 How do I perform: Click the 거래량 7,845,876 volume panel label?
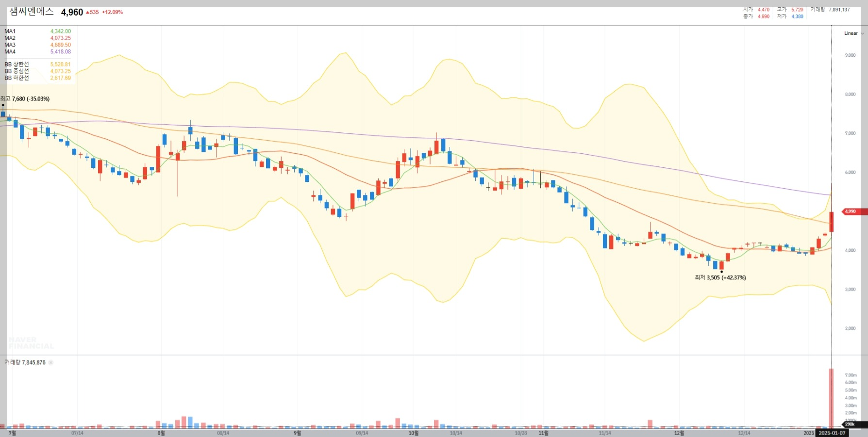(x=25, y=362)
